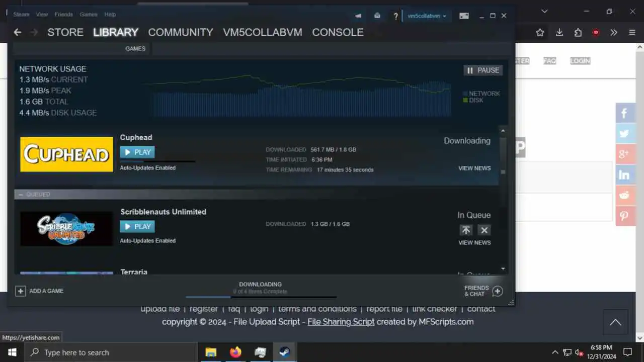Open the Steam menu
Screen dimensions: 644x362
click(21, 15)
